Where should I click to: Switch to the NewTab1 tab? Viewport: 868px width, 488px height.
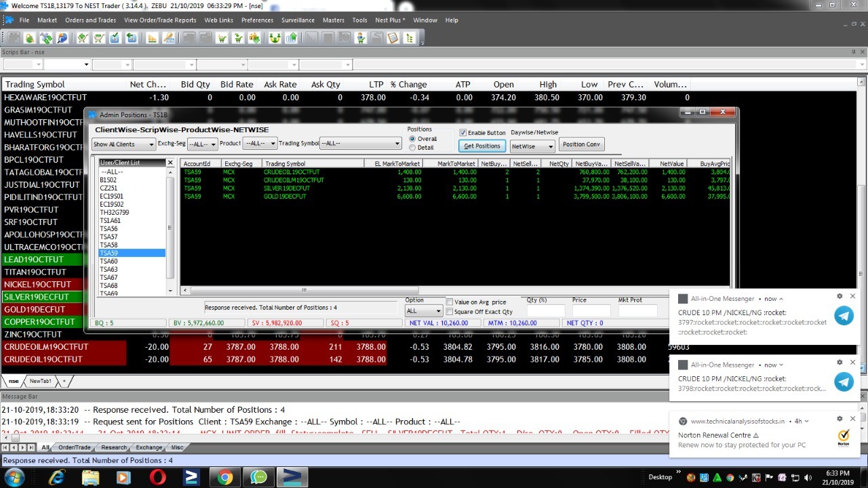pos(41,382)
